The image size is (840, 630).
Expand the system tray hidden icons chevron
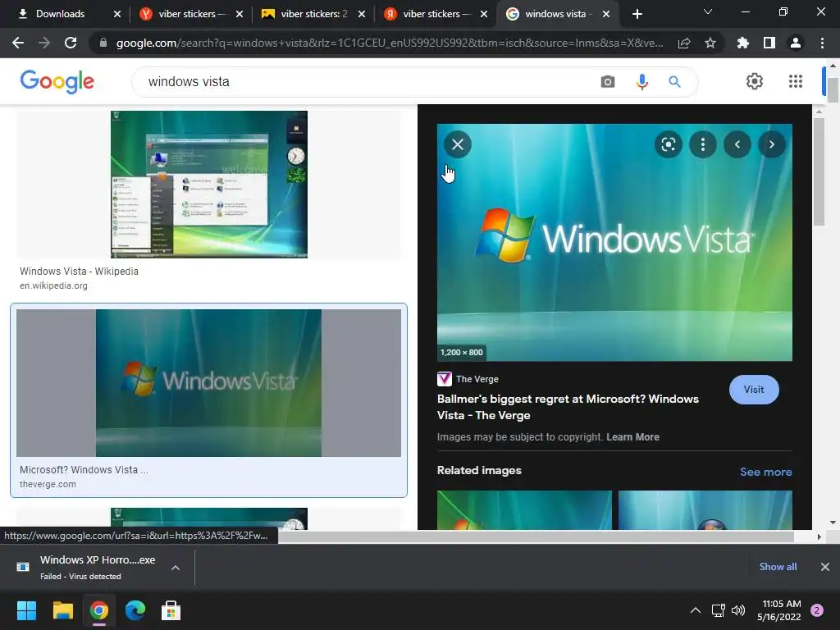click(x=696, y=610)
